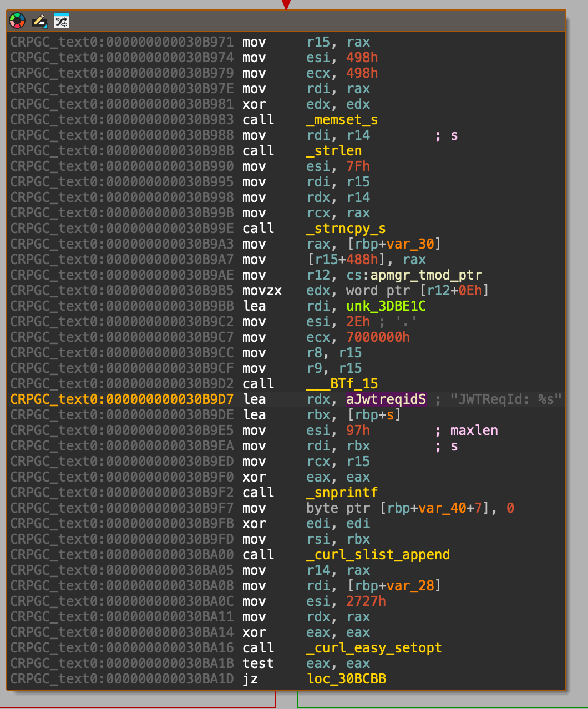Screen dimensions: 588x709
Task: Click the 2727h constant operand
Action: (366, 601)
